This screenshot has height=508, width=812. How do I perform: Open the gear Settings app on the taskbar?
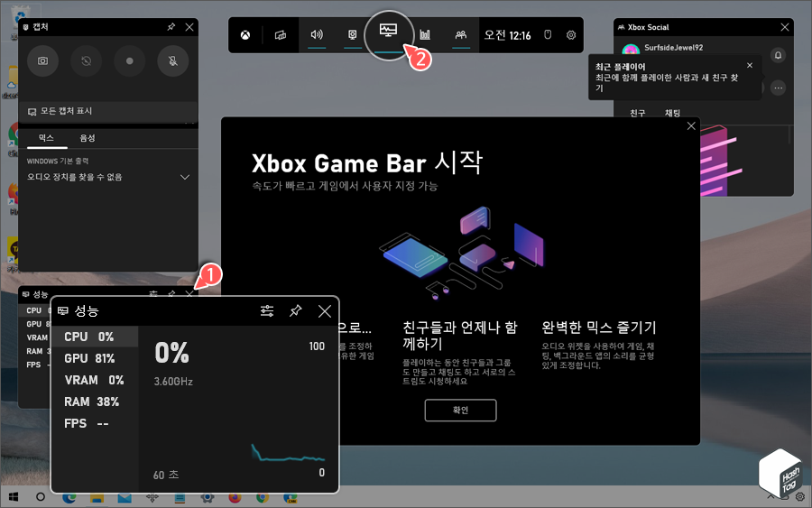208,498
